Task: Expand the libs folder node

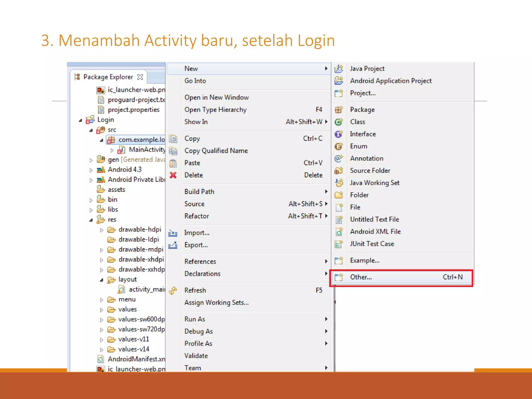Action: tap(91, 210)
